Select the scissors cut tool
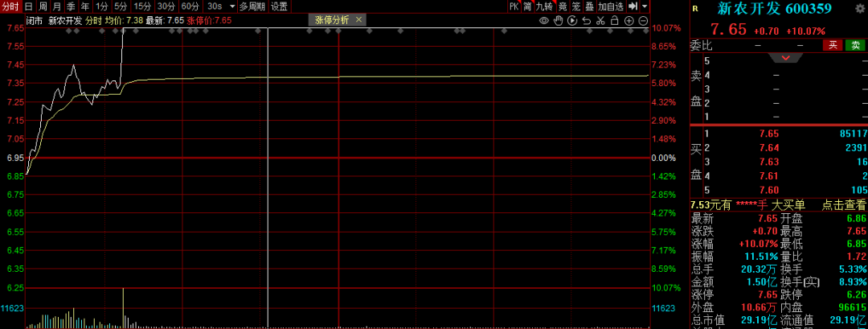 [599, 20]
